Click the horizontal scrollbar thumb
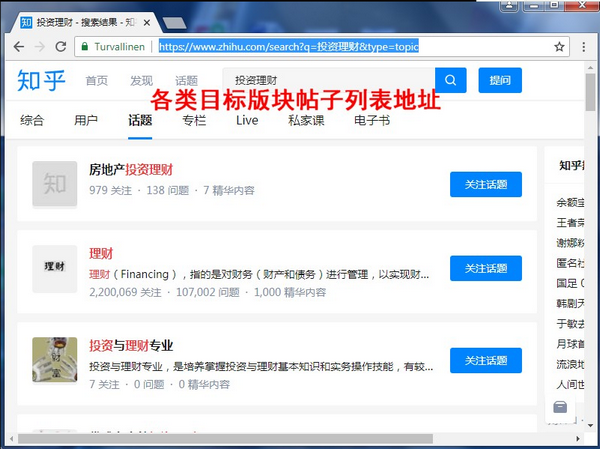Viewport: 600px width, 449px height. click(225, 439)
